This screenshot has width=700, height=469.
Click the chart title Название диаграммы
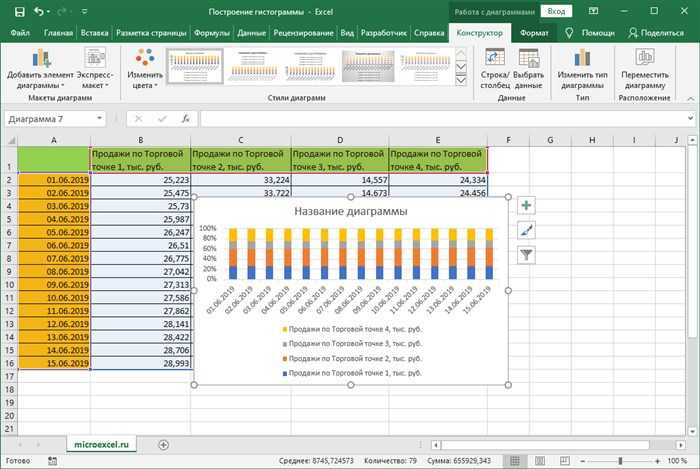pyautogui.click(x=351, y=212)
